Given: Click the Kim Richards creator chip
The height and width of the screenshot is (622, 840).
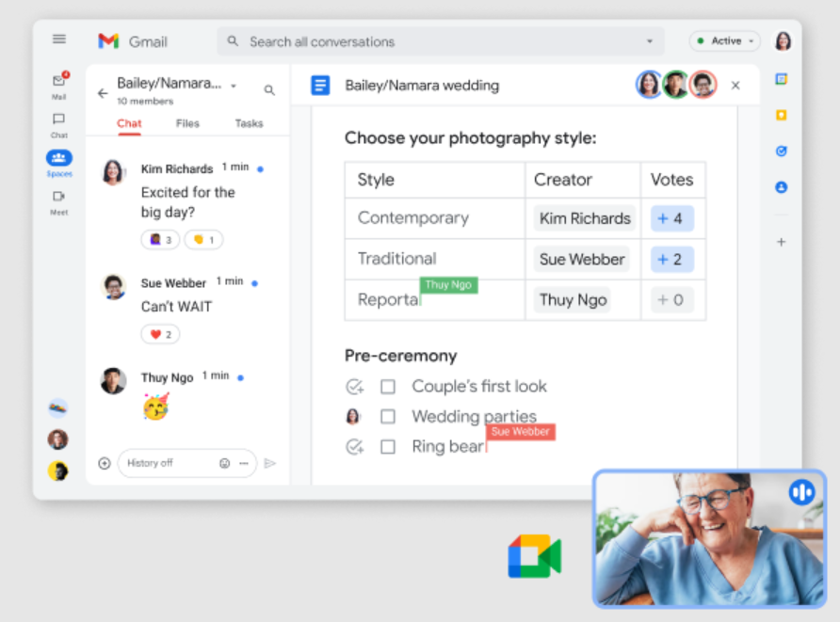Looking at the screenshot, I should point(585,218).
